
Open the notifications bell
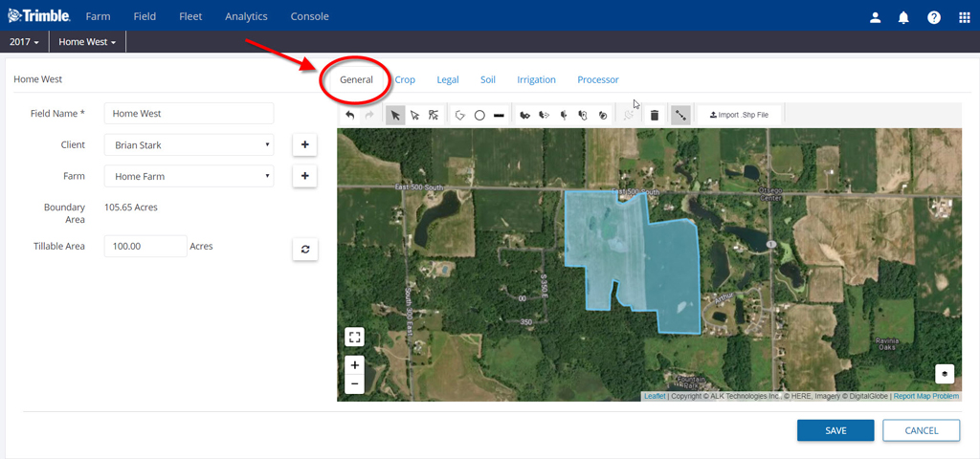904,16
